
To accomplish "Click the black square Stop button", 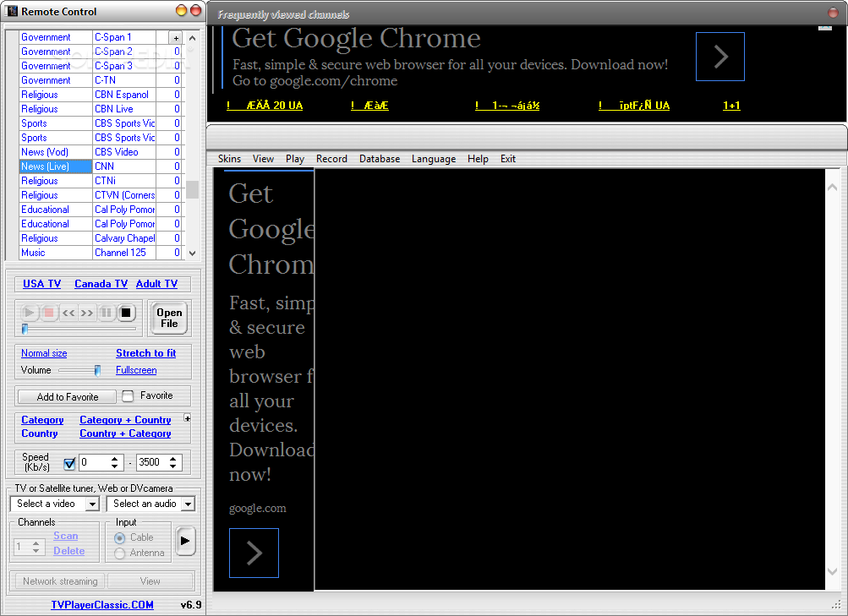I will (126, 313).
